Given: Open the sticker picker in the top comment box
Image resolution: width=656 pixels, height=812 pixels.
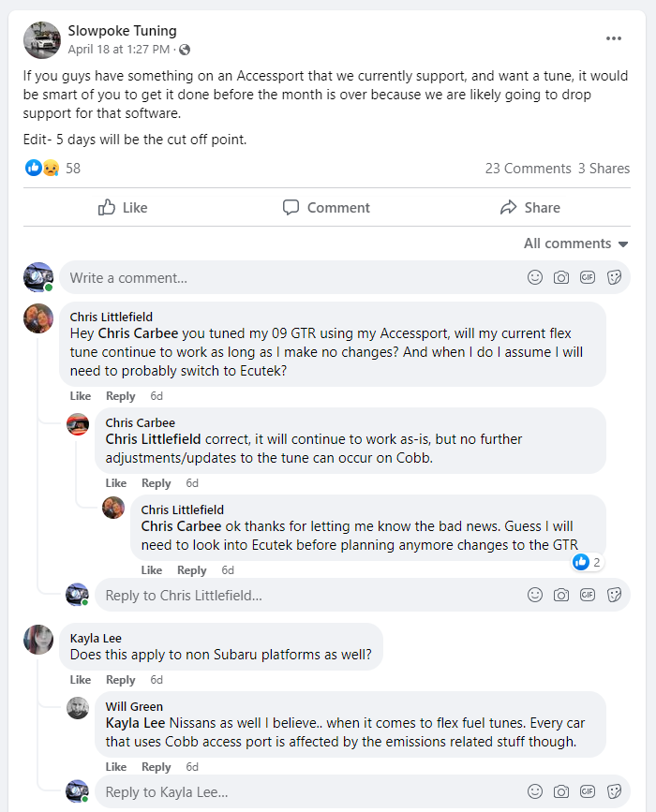Looking at the screenshot, I should (614, 277).
